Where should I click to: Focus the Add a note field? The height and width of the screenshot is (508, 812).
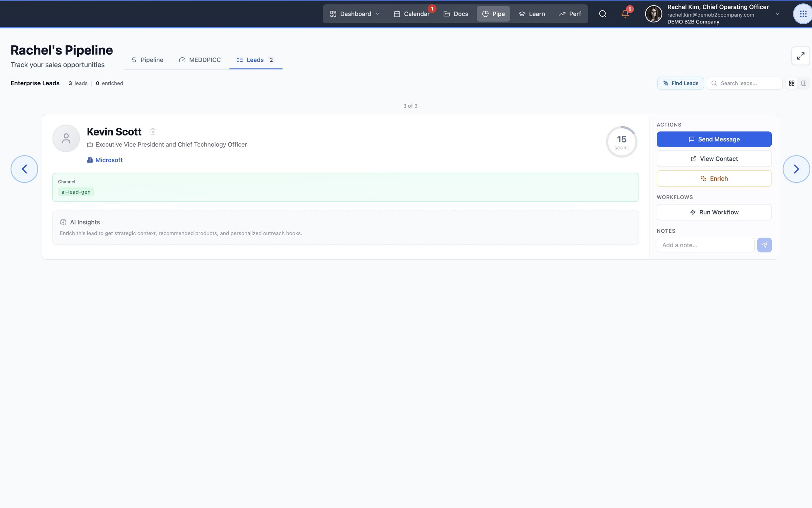coord(705,245)
